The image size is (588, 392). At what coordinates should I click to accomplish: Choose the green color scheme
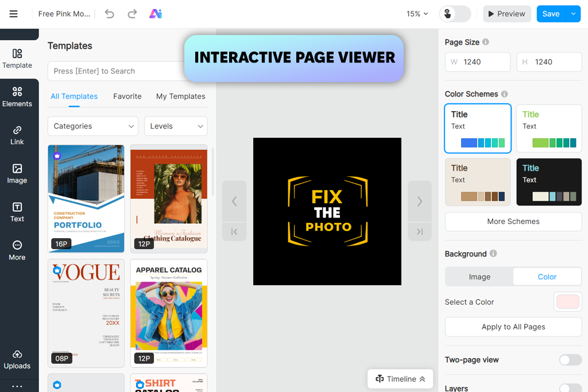(549, 128)
